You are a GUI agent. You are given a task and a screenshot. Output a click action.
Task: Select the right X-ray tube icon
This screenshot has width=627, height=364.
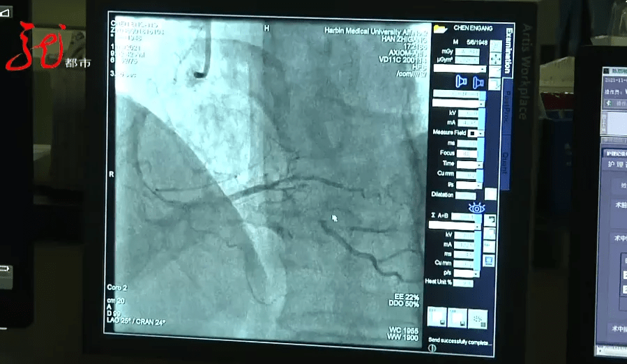(x=478, y=83)
